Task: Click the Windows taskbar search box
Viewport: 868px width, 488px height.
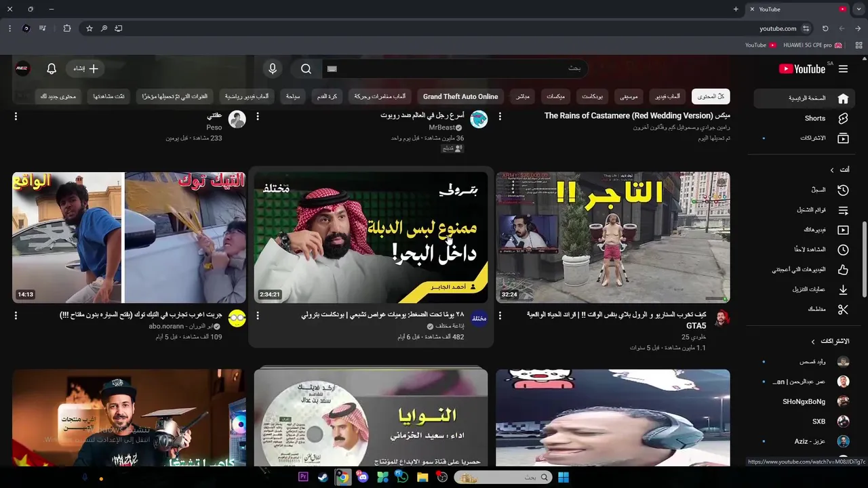Action: (x=502, y=477)
